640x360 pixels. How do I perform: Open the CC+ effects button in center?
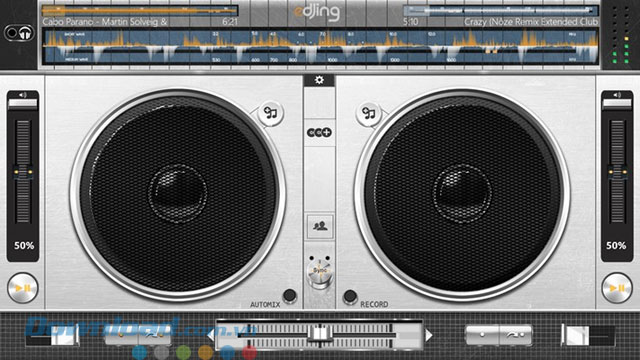(319, 133)
